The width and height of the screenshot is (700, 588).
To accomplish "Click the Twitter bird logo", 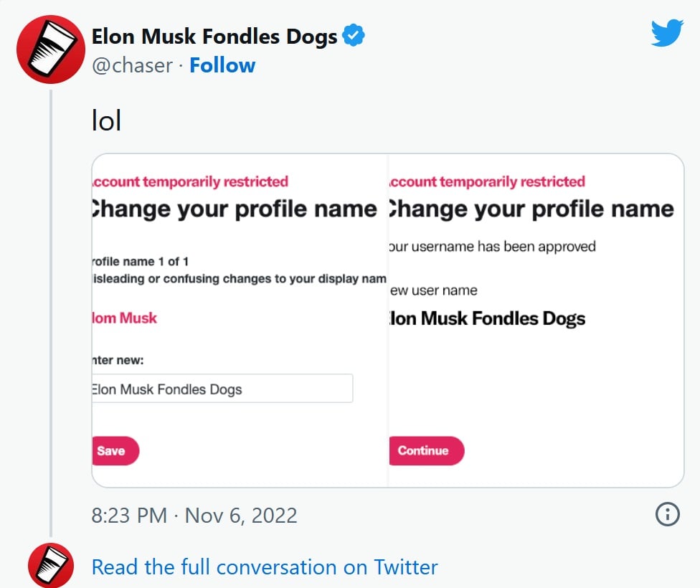I will [x=667, y=32].
